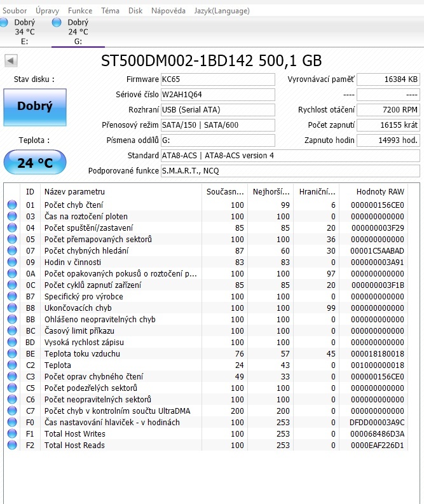
Task: Select the G: drive tab at 24 °C
Action: click(x=78, y=32)
